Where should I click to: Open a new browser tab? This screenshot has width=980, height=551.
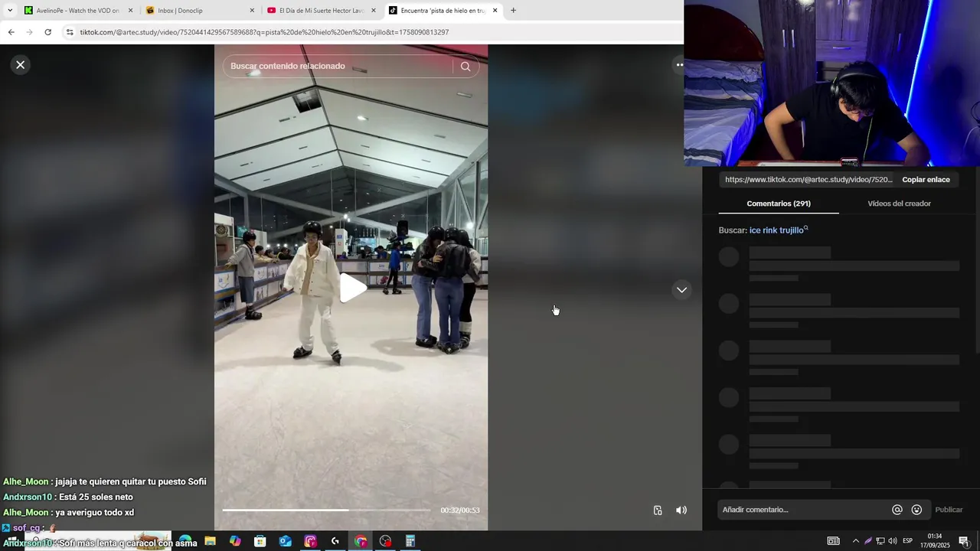tap(513, 11)
